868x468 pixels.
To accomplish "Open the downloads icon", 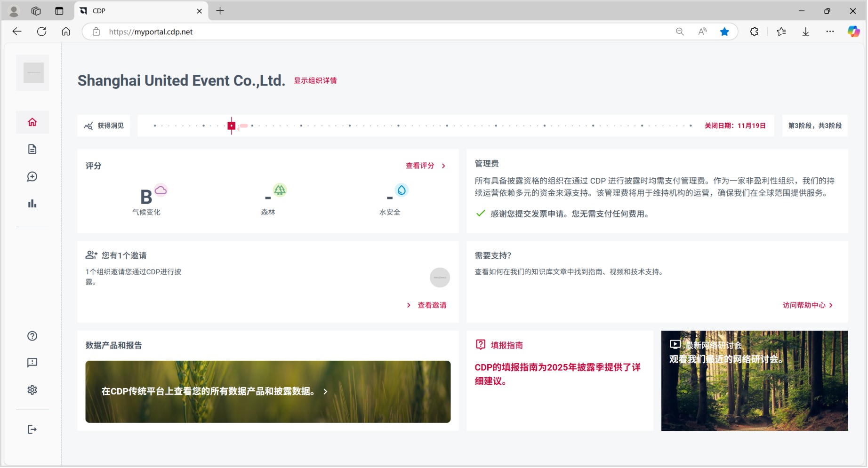I will click(x=806, y=32).
